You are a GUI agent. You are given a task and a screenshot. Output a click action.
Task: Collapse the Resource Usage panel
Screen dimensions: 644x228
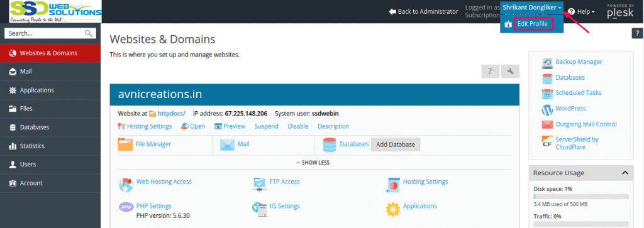coord(625,173)
